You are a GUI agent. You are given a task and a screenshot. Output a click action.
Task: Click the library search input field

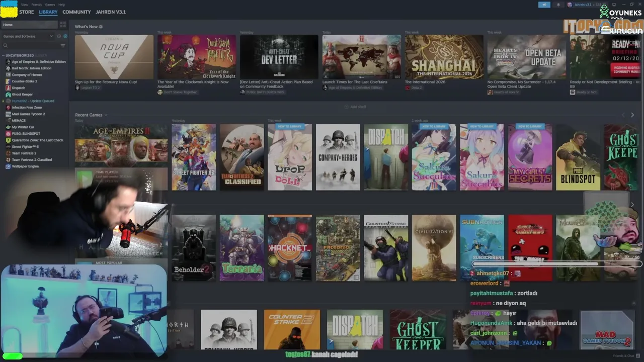click(33, 46)
